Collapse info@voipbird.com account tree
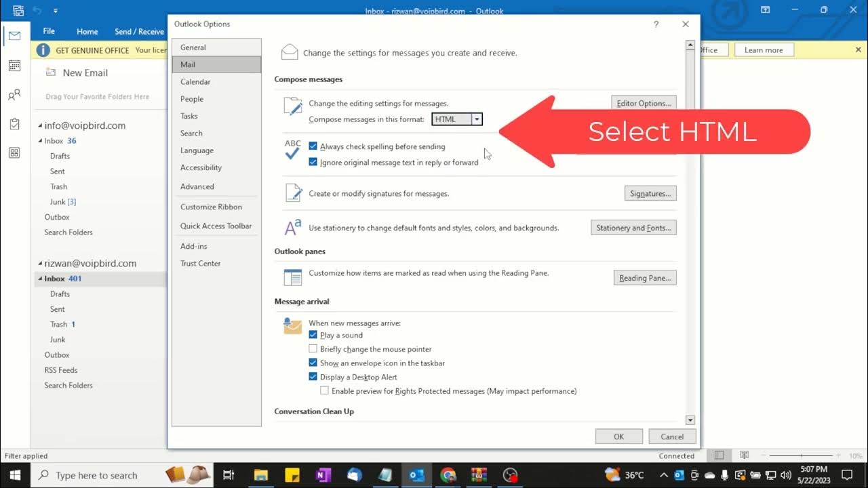This screenshot has width=868, height=488. (41, 126)
